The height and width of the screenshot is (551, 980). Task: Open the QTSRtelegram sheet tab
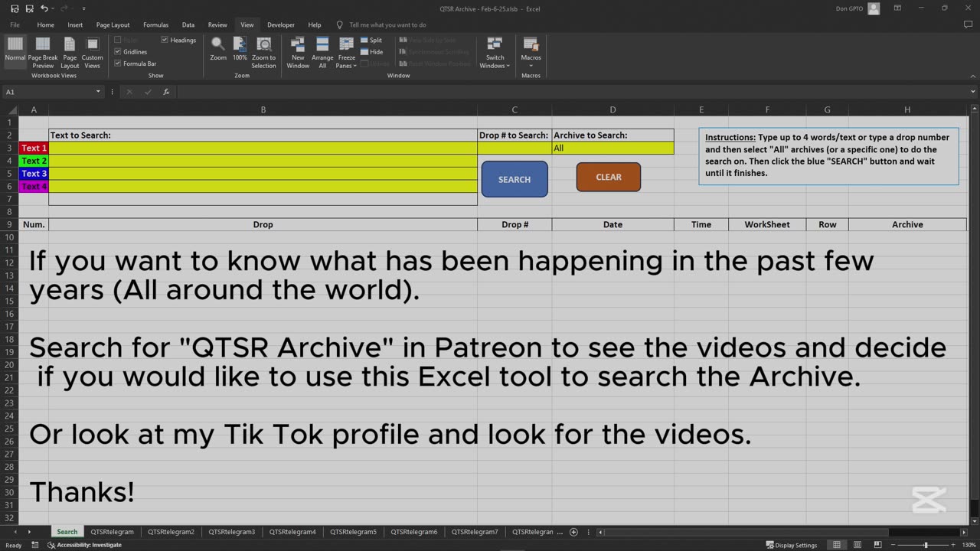point(112,532)
